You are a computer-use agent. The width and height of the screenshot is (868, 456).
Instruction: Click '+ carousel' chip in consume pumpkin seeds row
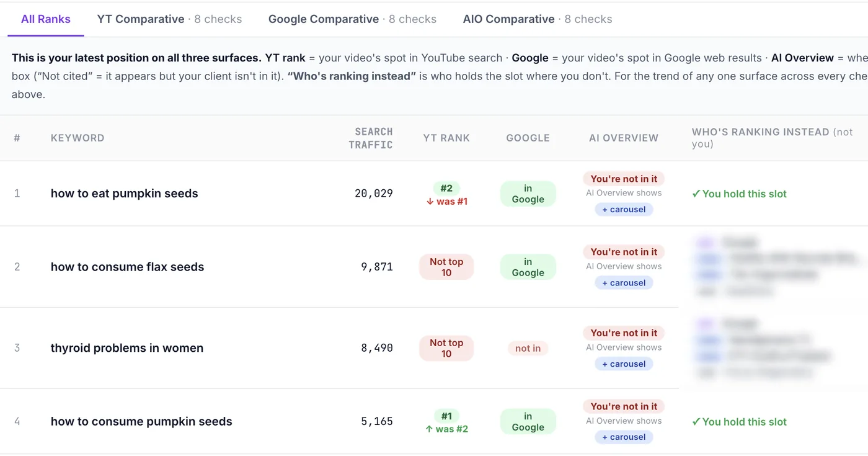tap(624, 437)
